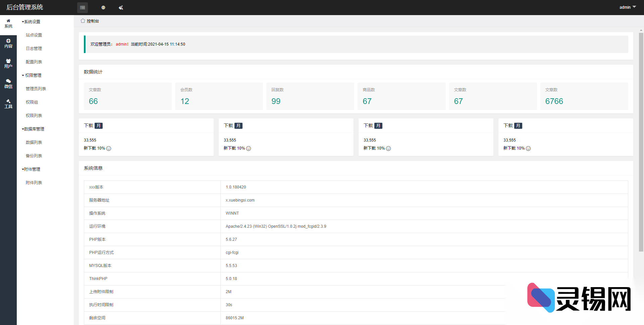Open the 管理员列表 page link

(36, 89)
